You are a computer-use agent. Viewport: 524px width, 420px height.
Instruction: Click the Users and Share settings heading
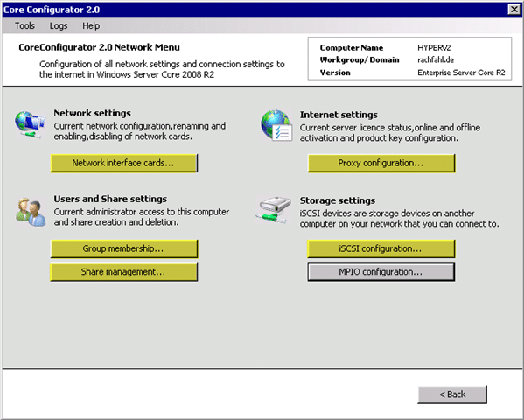tap(110, 199)
